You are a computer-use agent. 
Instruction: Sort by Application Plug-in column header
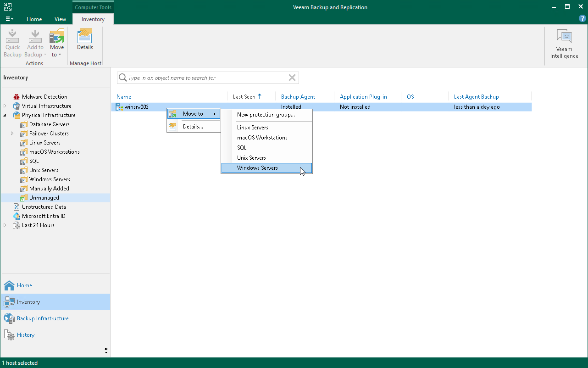(363, 97)
